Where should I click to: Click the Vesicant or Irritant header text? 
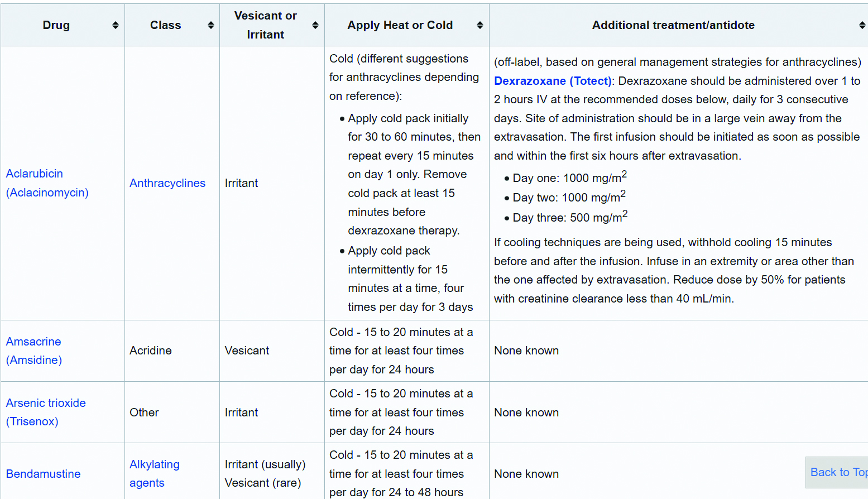(x=265, y=25)
